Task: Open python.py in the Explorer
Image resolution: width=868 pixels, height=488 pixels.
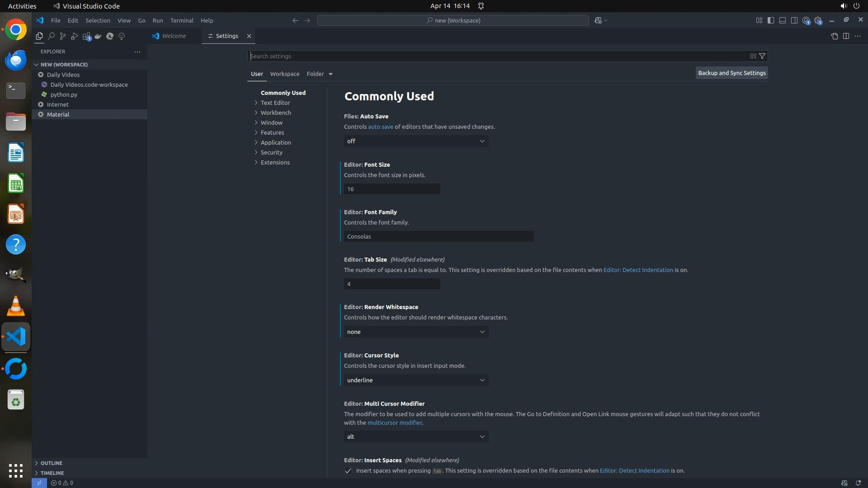Action: point(64,94)
